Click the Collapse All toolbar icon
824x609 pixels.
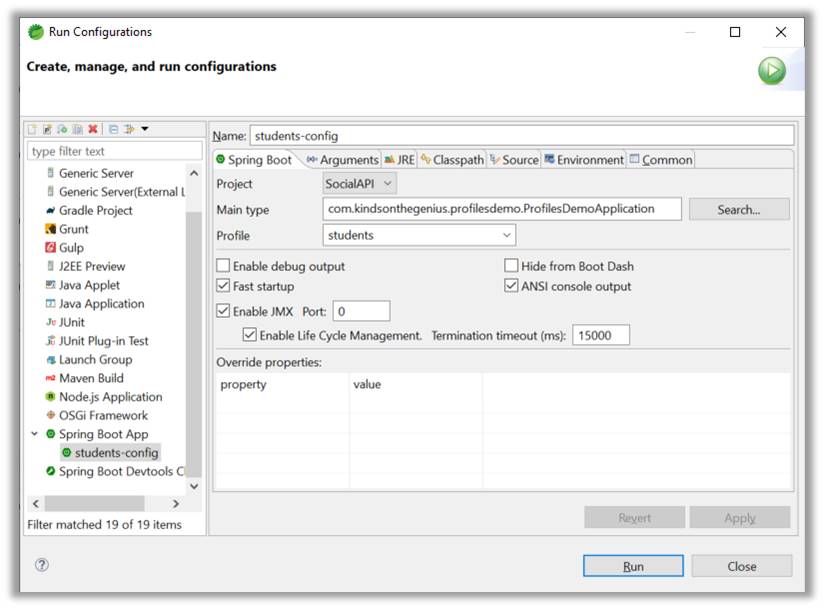(x=113, y=129)
